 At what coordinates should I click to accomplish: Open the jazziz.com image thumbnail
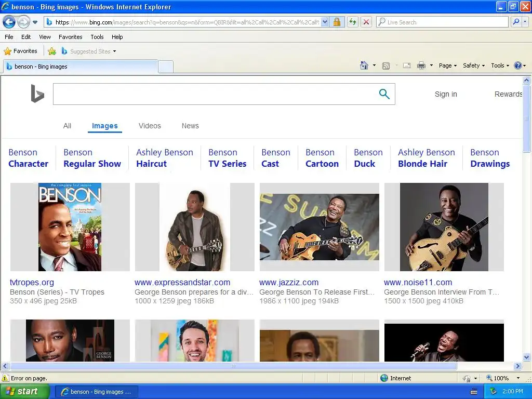[320, 227]
